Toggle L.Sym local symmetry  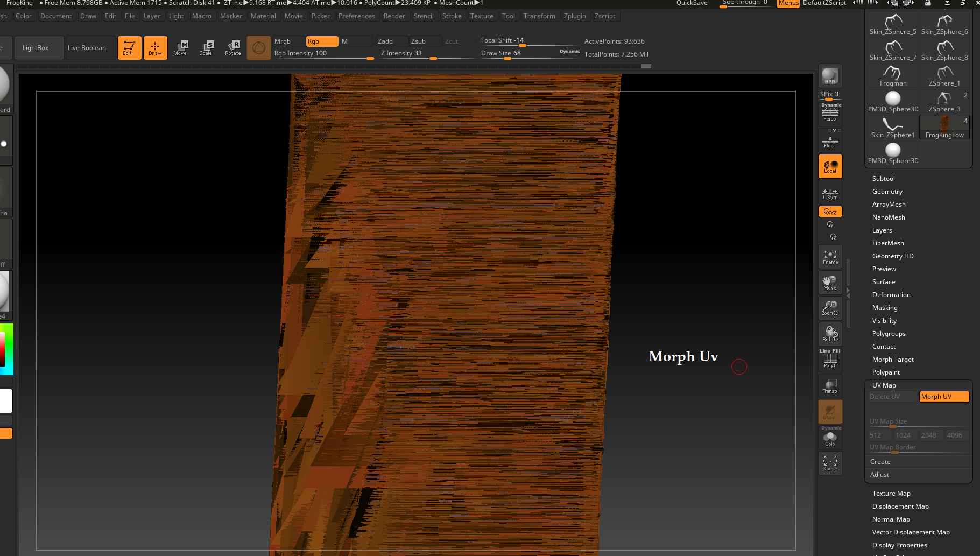(x=830, y=194)
